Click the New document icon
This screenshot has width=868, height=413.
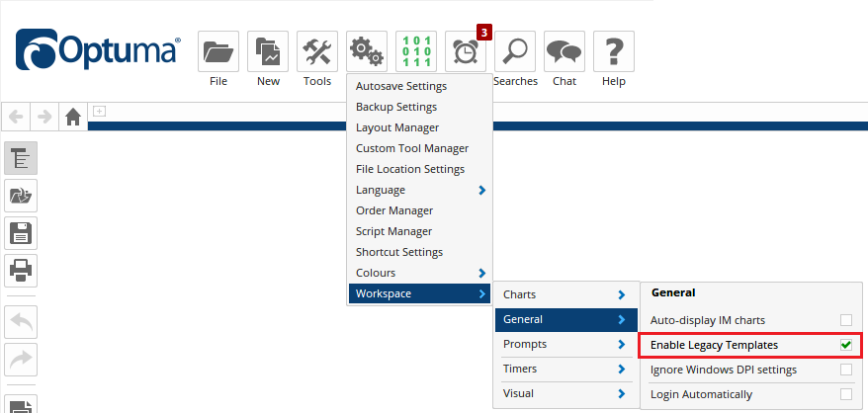point(268,51)
